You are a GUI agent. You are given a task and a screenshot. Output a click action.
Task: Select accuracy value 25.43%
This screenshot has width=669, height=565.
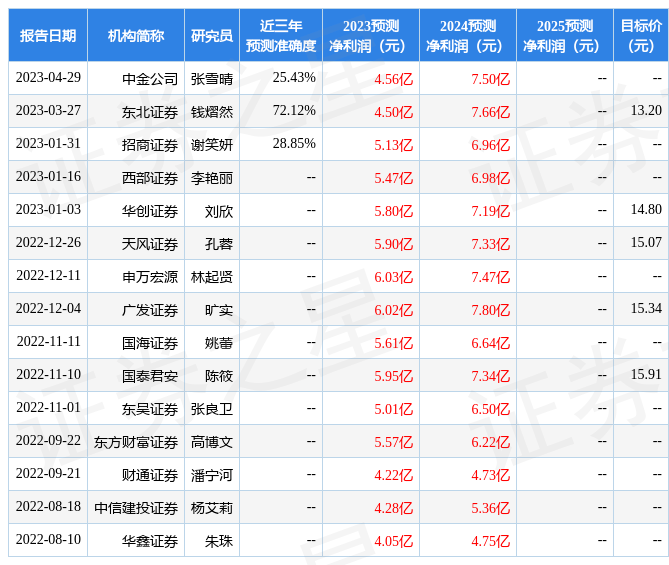tap(294, 77)
